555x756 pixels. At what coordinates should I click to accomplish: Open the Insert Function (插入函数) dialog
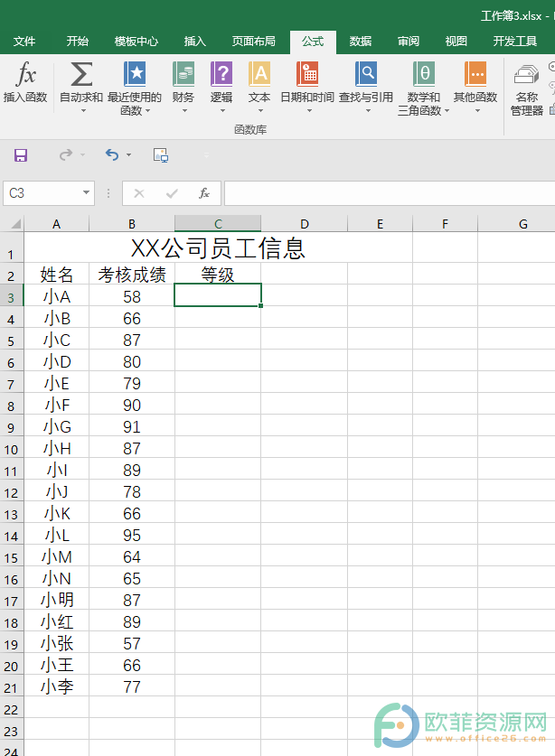[x=25, y=82]
